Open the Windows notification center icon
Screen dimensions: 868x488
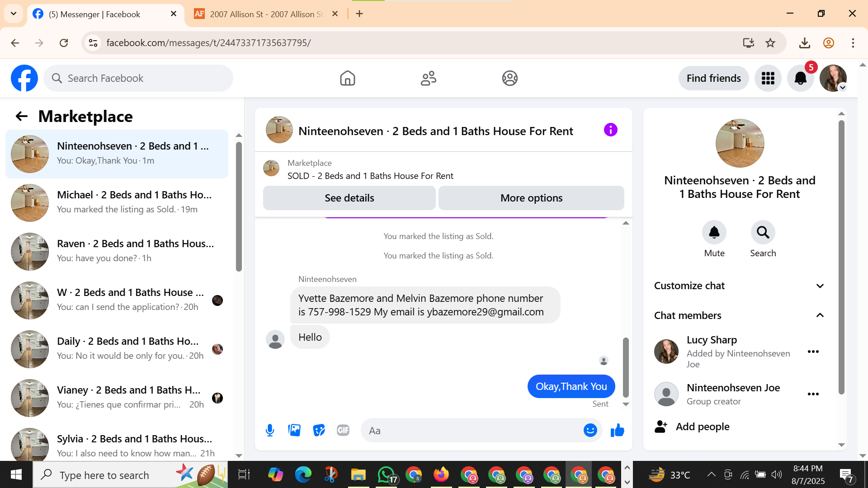pyautogui.click(x=846, y=475)
